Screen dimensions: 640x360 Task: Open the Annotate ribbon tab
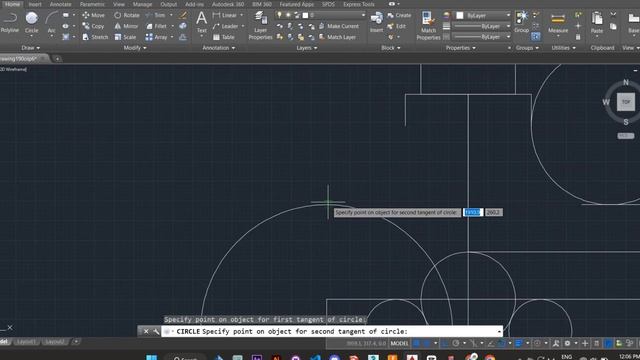click(x=60, y=4)
